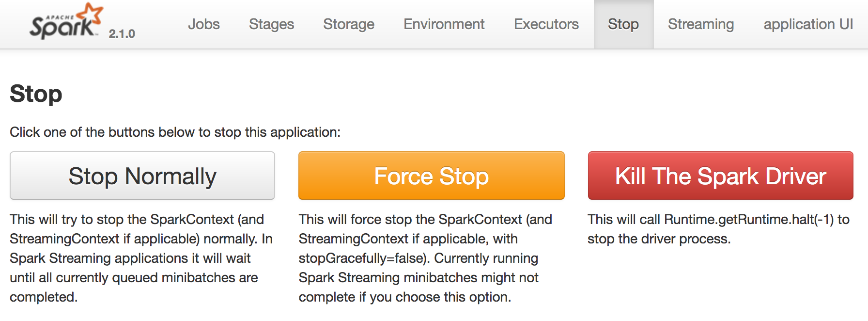Select the Stop tab in navbar
Screen dimensions: 868x321
click(x=623, y=24)
